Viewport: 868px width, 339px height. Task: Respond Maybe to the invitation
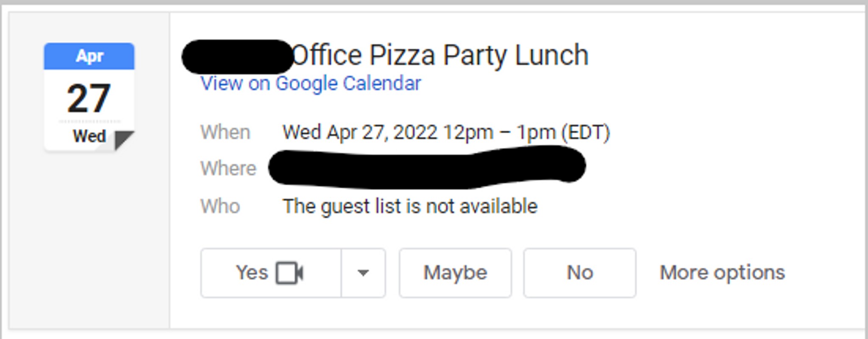(x=455, y=273)
